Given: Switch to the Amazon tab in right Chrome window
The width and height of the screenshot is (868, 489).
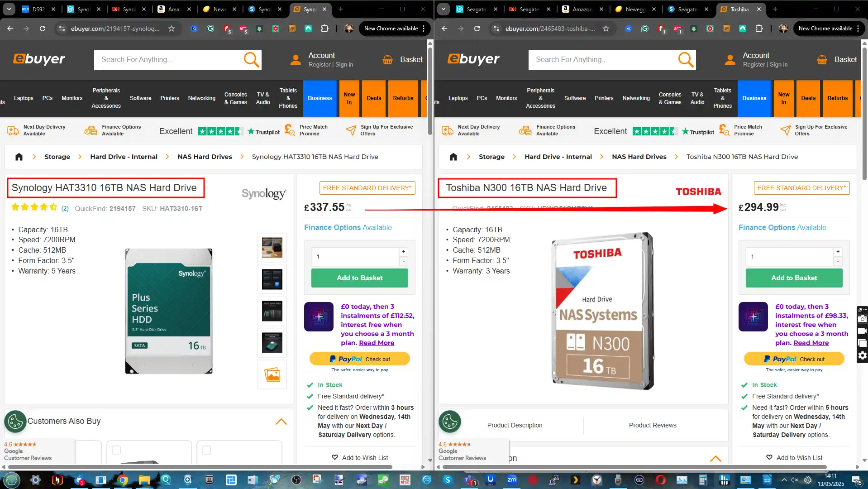Looking at the screenshot, I should tap(582, 9).
